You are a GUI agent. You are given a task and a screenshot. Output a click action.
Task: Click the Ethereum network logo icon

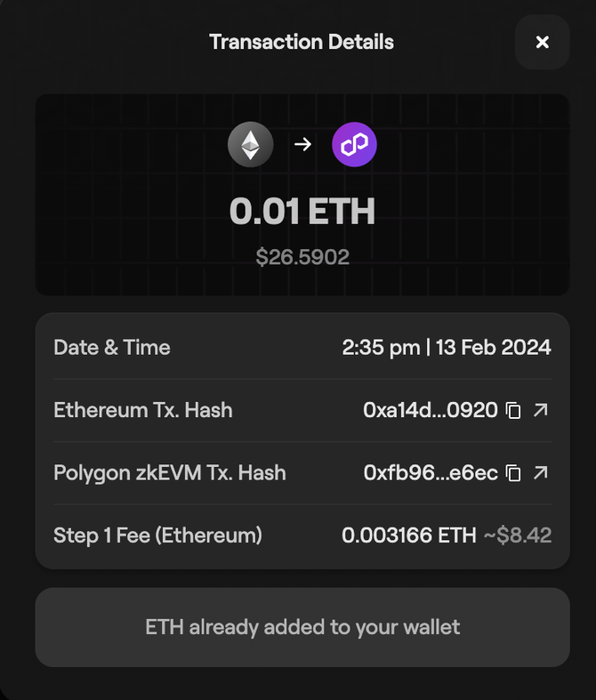pos(251,145)
